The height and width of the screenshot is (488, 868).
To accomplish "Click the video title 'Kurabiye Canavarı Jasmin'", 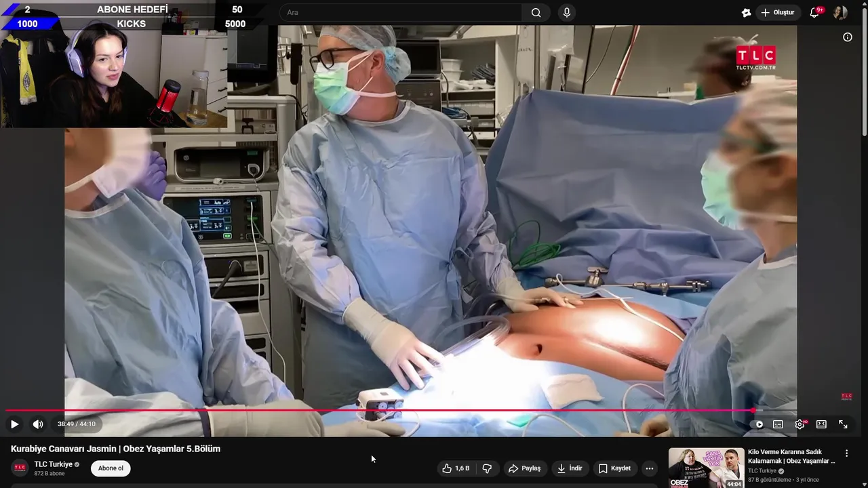I will (115, 449).
